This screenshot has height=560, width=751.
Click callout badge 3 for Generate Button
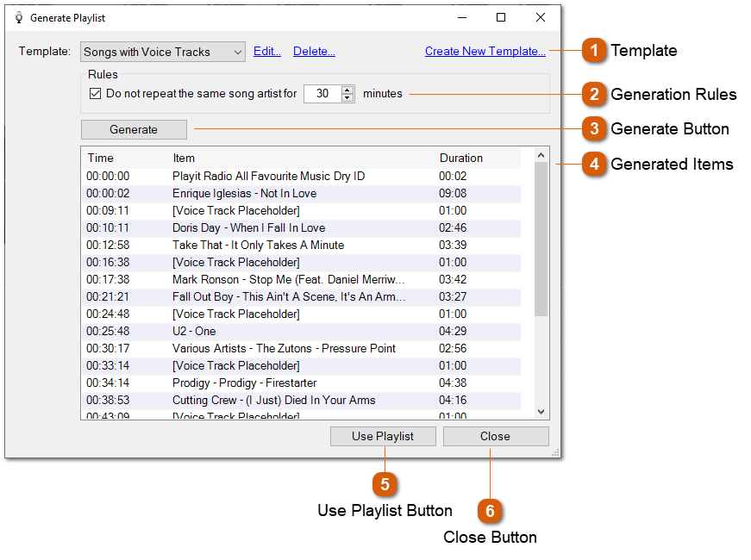point(593,129)
